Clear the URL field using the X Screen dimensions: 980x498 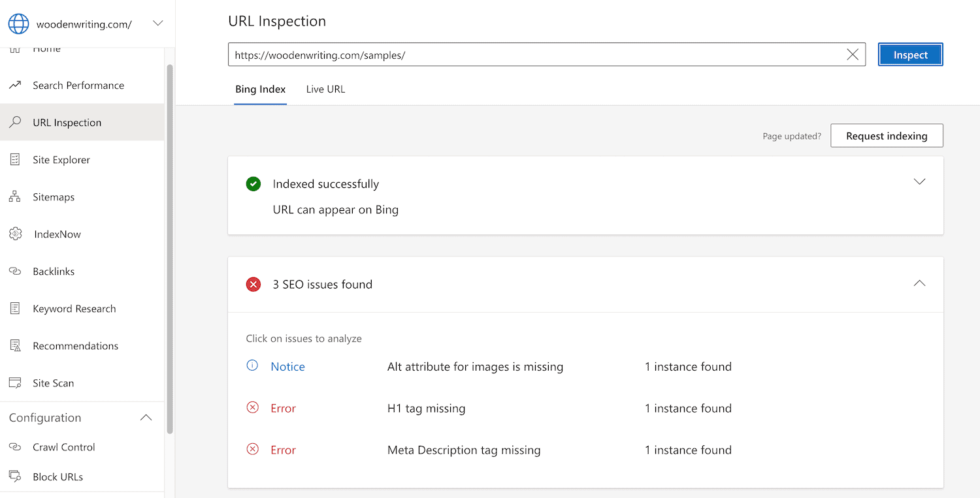[x=852, y=54]
